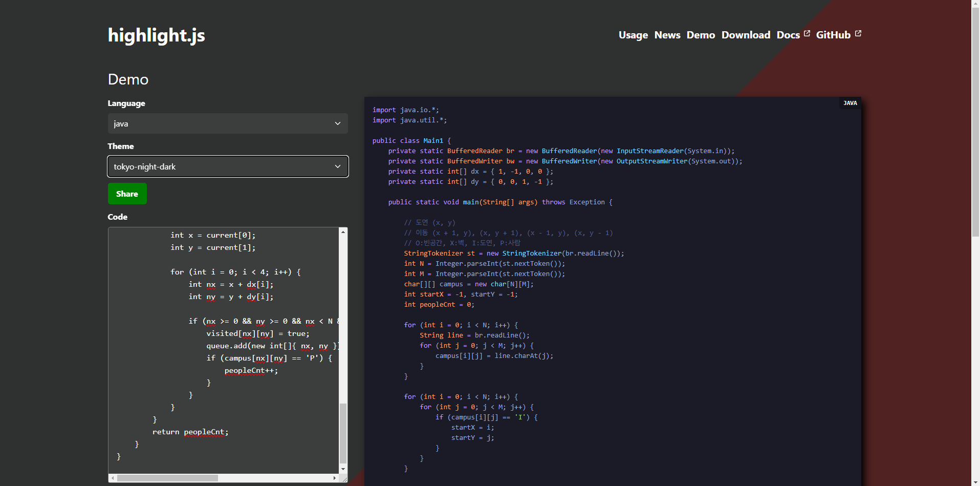This screenshot has height=486, width=980.
Task: Click the highlight.js logo title
Action: (156, 35)
